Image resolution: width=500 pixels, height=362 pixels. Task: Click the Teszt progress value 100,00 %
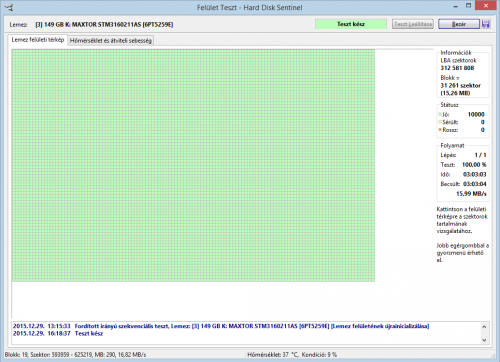(474, 165)
